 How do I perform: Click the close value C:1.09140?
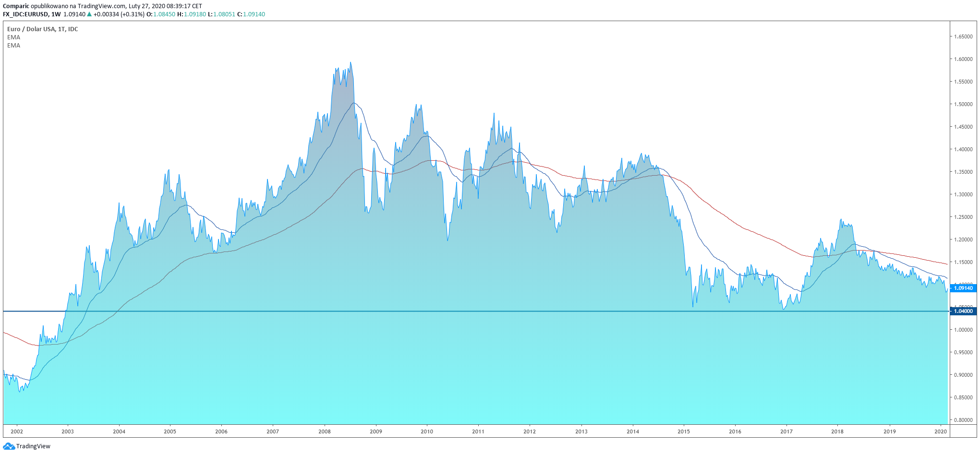tap(251, 14)
